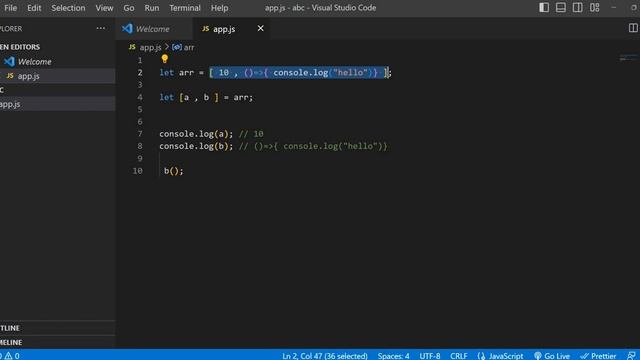Select language mode JavaScript
The image size is (640, 360).
tap(500, 356)
